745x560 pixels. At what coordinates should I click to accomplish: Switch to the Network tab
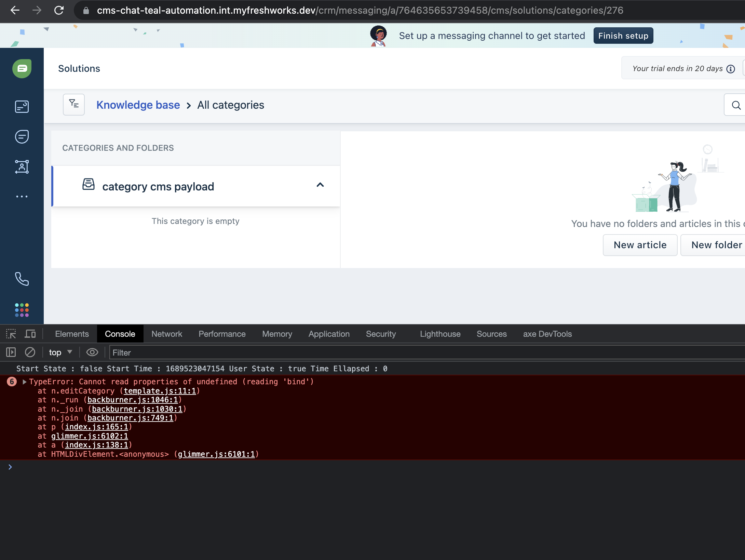pyautogui.click(x=166, y=334)
